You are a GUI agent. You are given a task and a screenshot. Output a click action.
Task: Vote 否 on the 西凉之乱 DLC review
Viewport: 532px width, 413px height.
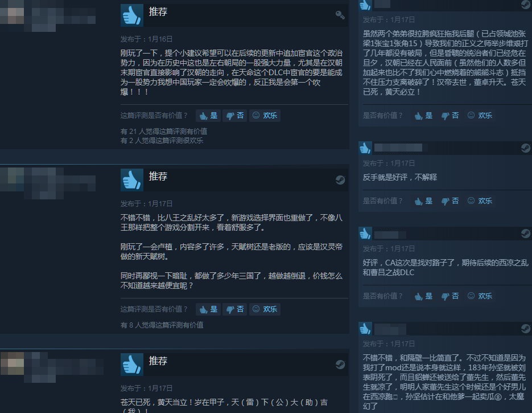[x=450, y=296]
